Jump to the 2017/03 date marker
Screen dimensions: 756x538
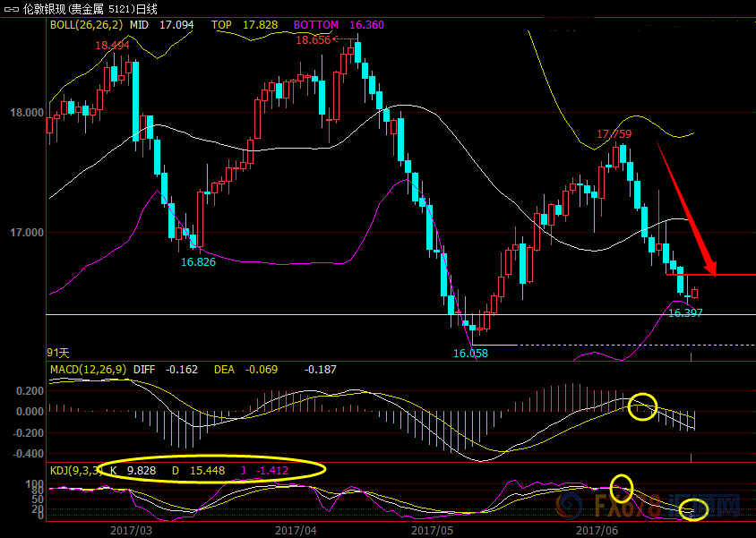pyautogui.click(x=132, y=530)
